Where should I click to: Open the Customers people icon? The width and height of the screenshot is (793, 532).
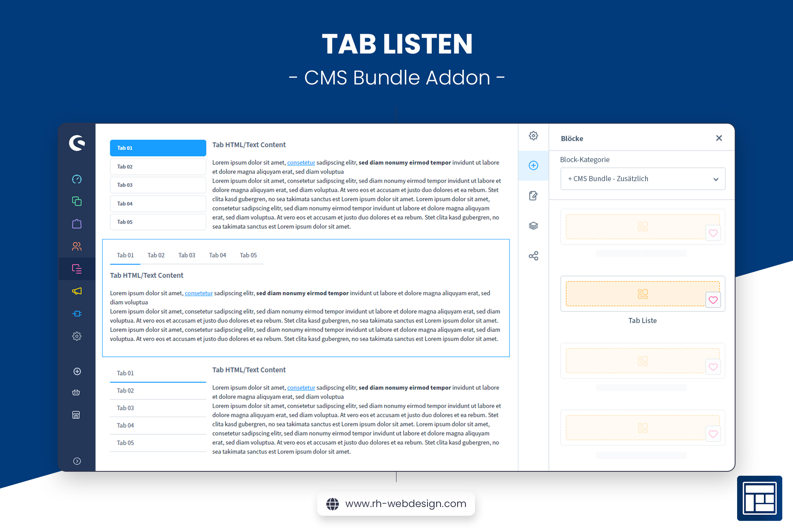point(77,246)
